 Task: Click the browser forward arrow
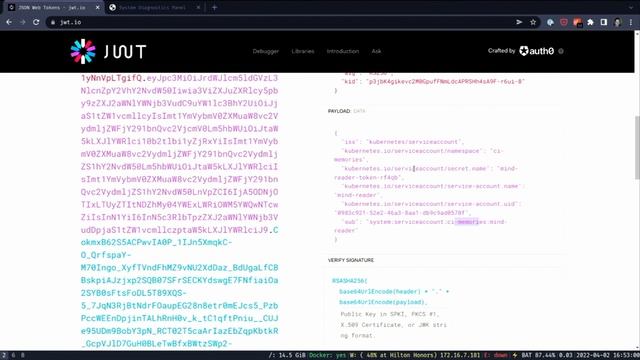click(x=22, y=22)
